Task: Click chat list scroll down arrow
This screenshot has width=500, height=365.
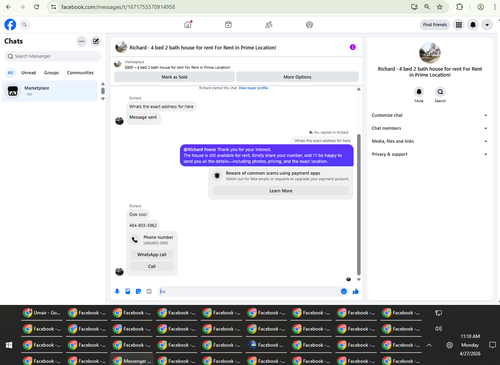Action: pos(103,99)
